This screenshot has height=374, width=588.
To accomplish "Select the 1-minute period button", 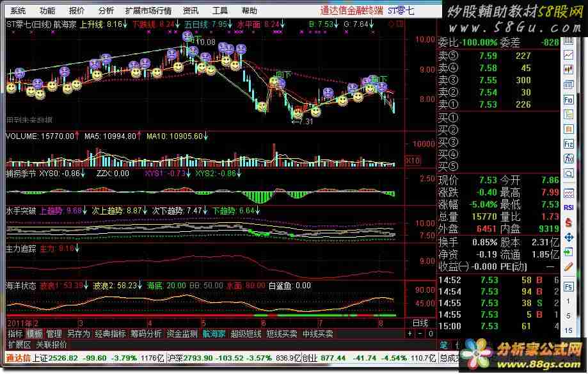I will click(x=569, y=301).
